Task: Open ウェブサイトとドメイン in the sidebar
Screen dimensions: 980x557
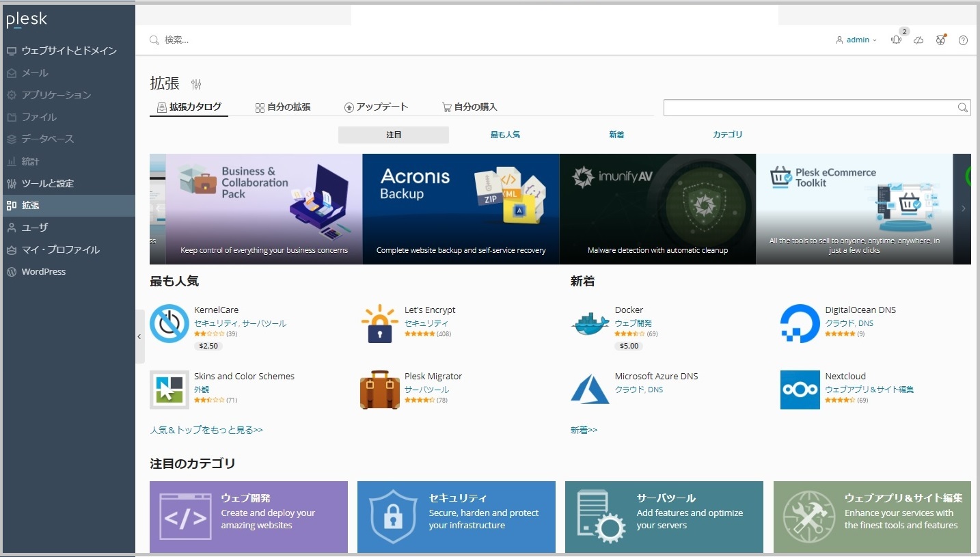Action: point(68,51)
